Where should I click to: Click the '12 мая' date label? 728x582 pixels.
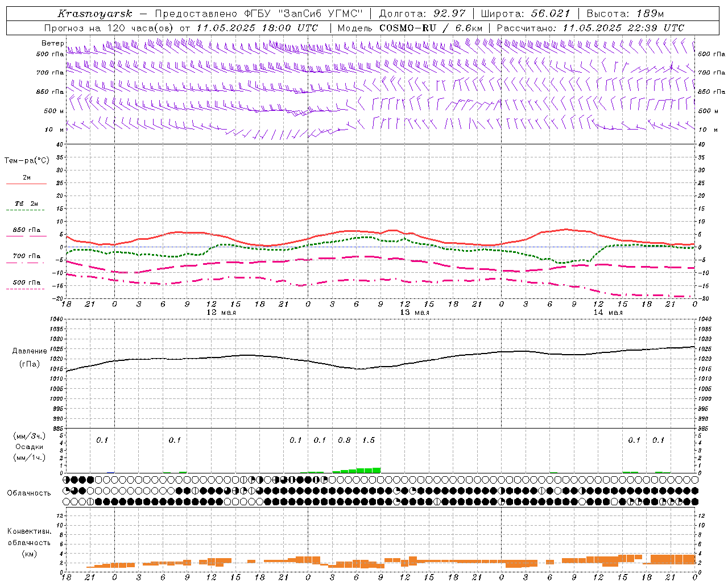(221, 313)
